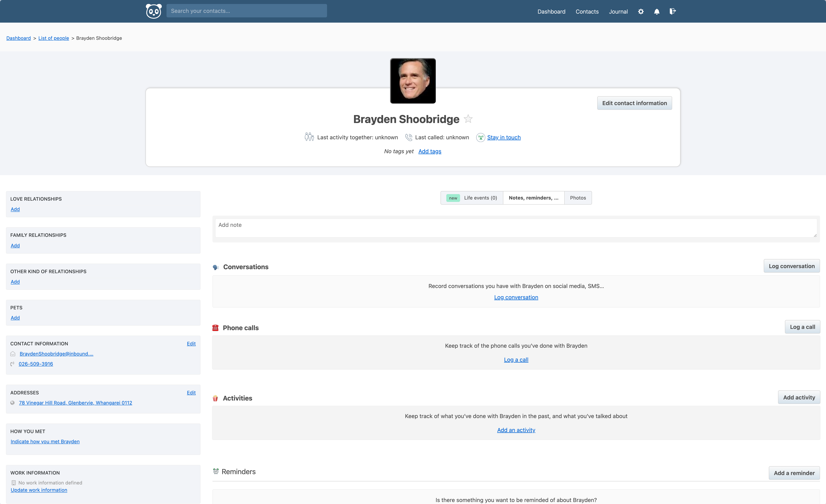This screenshot has width=826, height=504.
Task: Click Log conversation button
Action: [791, 266]
